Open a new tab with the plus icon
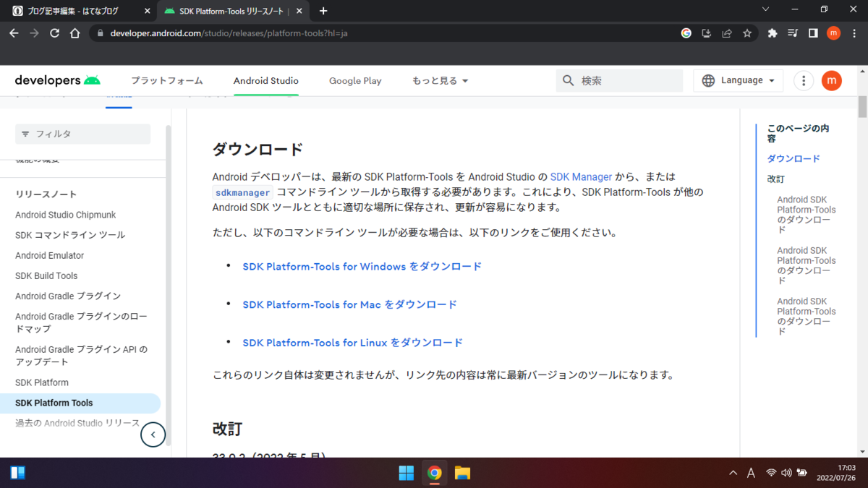Image resolution: width=868 pixels, height=488 pixels. (323, 11)
